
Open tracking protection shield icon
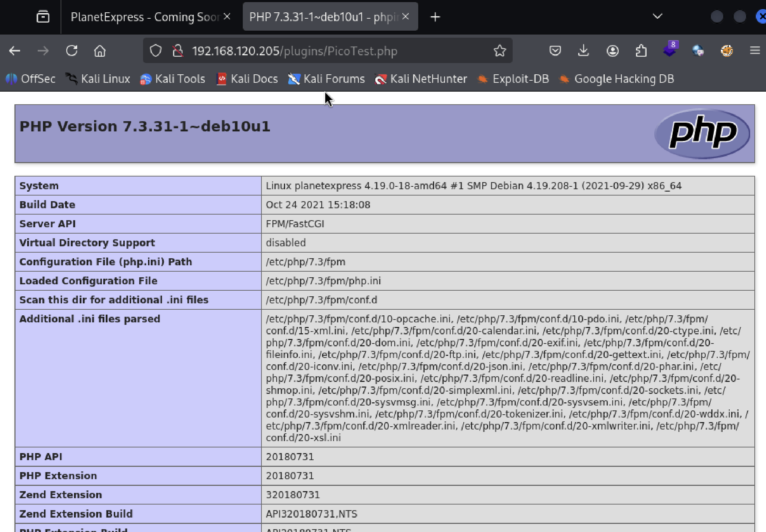tap(156, 51)
